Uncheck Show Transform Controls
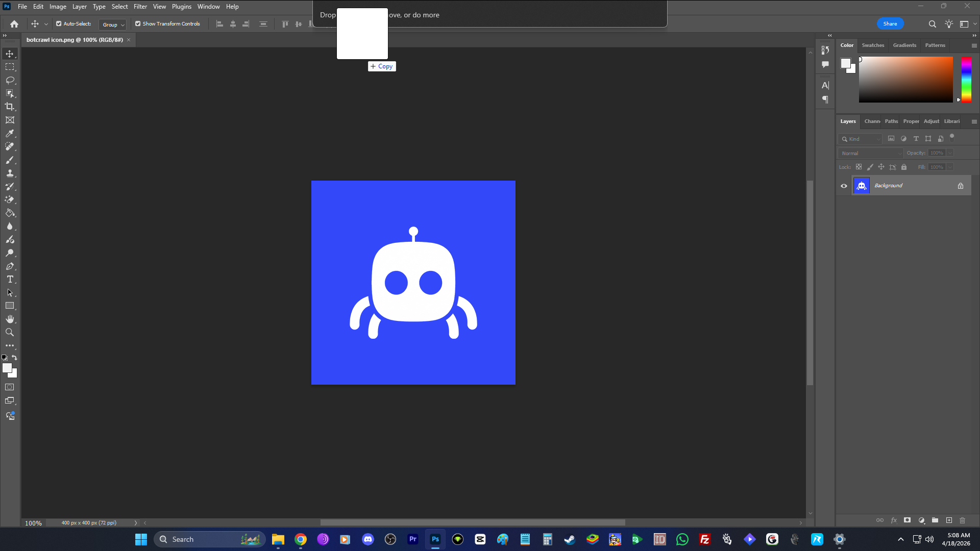This screenshot has height=551, width=980. tap(138, 24)
